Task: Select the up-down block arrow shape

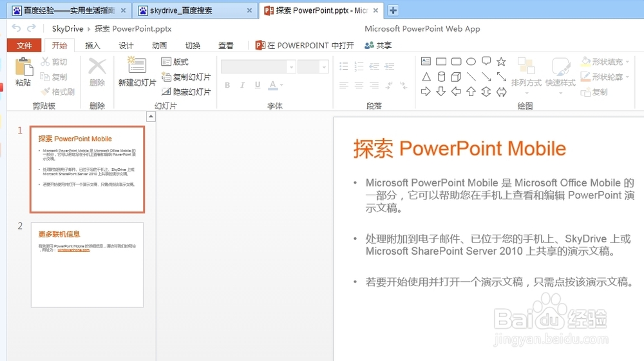Action: coord(486,92)
